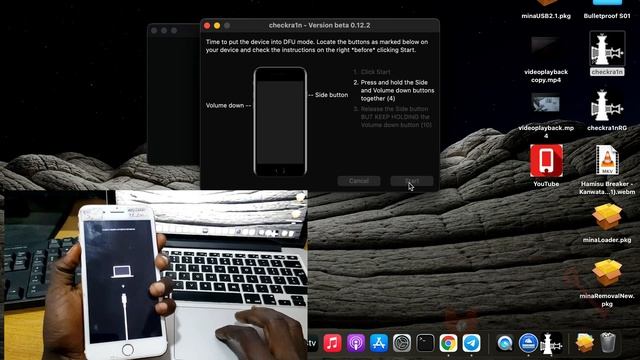This screenshot has width=640, height=360.
Task: Select the Hamisu Breaker webm video file
Action: click(607, 160)
